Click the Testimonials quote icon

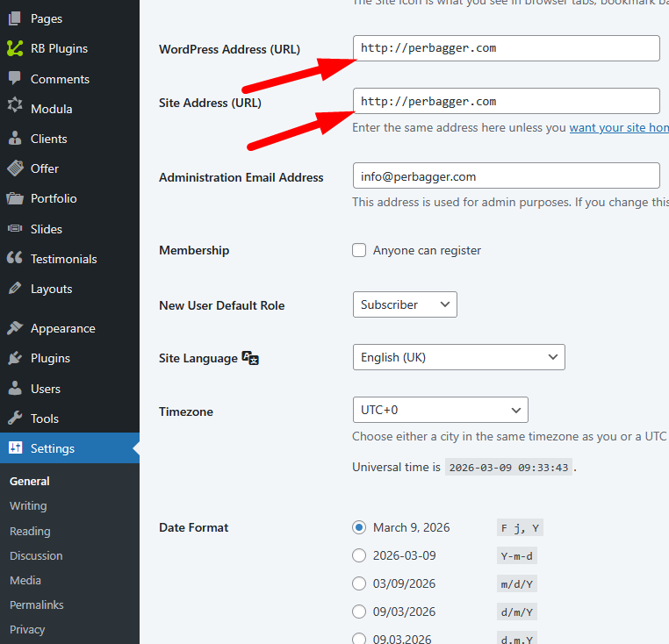[x=15, y=259]
